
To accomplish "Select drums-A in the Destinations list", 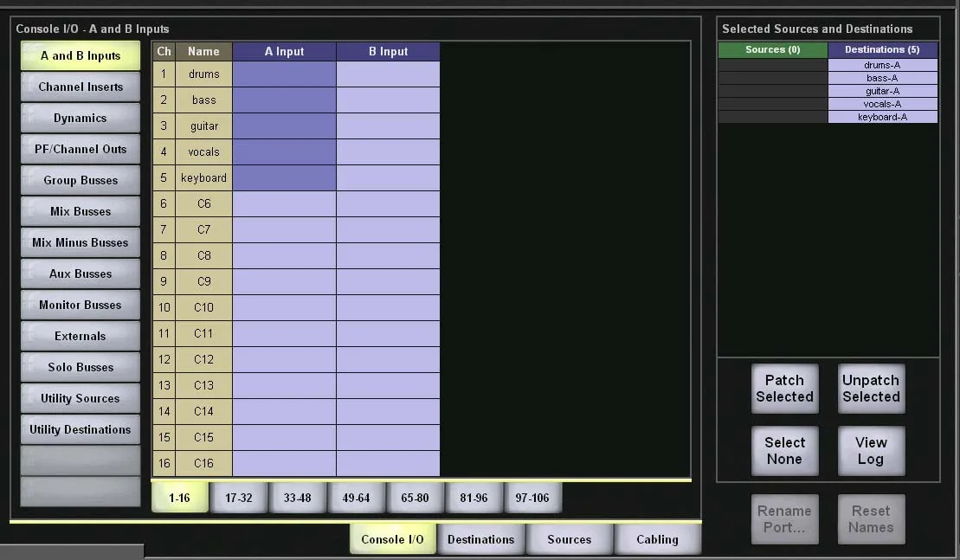I will 883,65.
